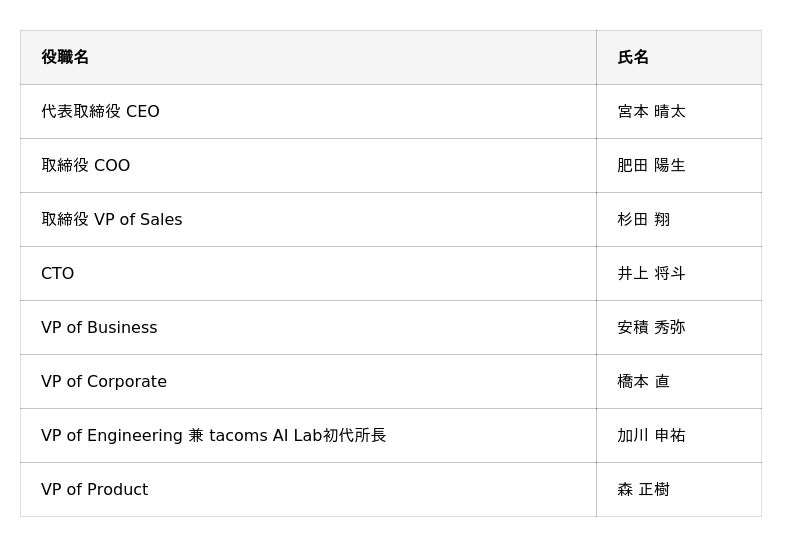Click the 氏名 column header
The image size is (800, 547).
[633, 58]
